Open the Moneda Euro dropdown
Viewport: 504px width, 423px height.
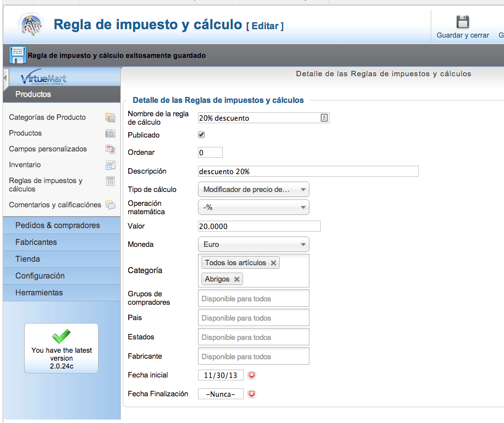click(x=253, y=244)
